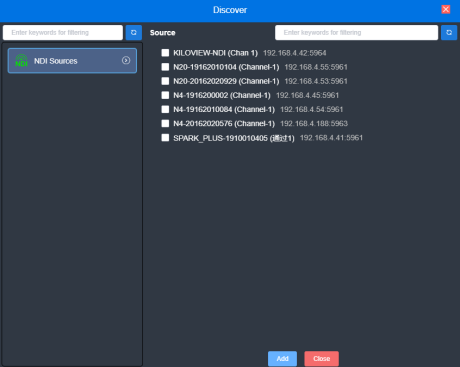Check the KILOVIEW-NDI (Chan 1) checkbox

(x=165, y=53)
